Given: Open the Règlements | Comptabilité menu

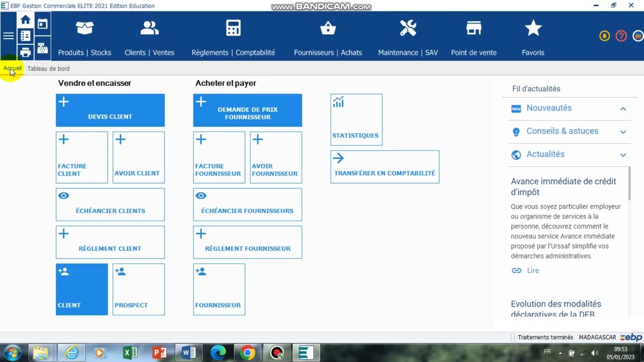Looking at the screenshot, I should 233,38.
